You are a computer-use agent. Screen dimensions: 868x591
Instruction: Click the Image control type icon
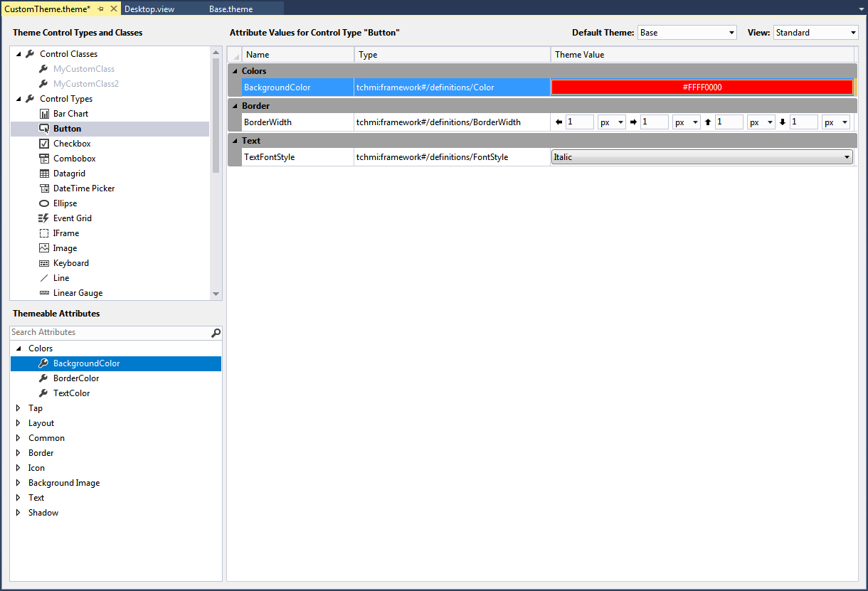click(x=44, y=248)
